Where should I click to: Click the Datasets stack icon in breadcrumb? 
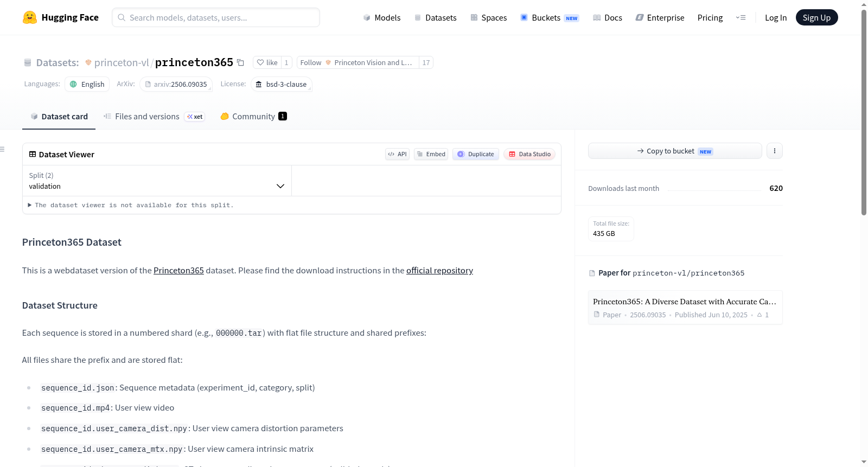pos(28,62)
